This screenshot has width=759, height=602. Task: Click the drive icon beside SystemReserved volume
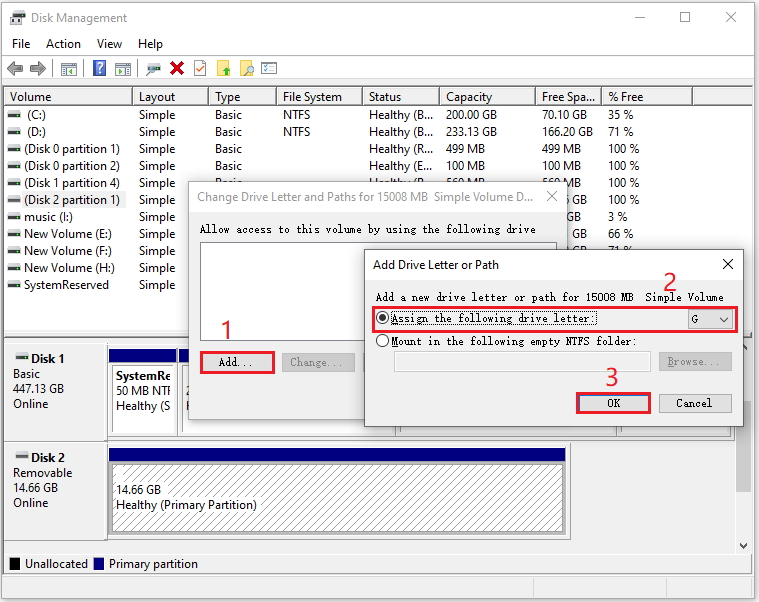point(15,285)
